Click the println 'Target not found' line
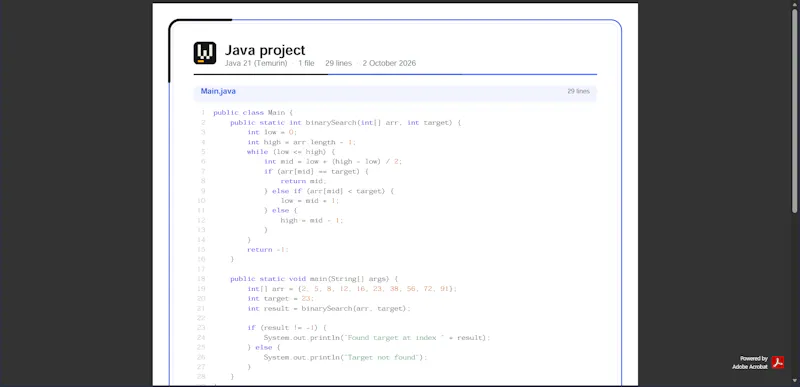 345,357
